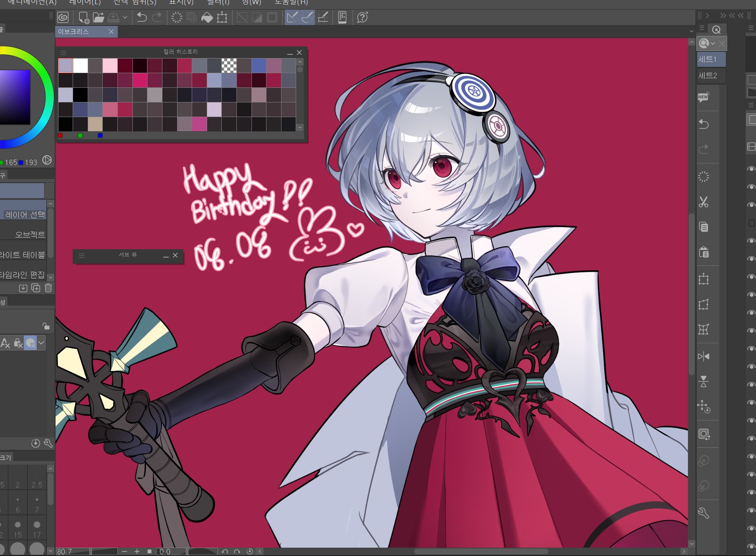Delete sub tool trash icon
This screenshot has width=756, height=556.
coord(48,288)
